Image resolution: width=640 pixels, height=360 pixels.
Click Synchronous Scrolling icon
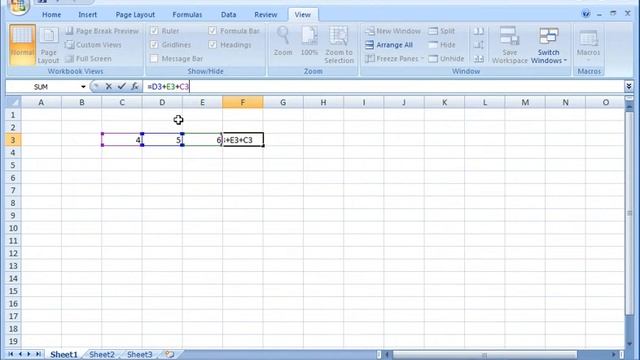[479, 45]
